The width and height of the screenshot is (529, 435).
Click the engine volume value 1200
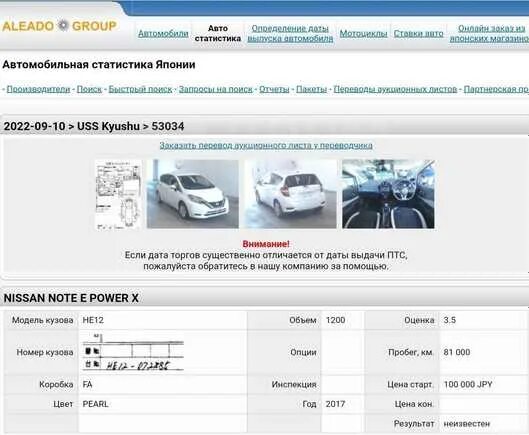(335, 320)
